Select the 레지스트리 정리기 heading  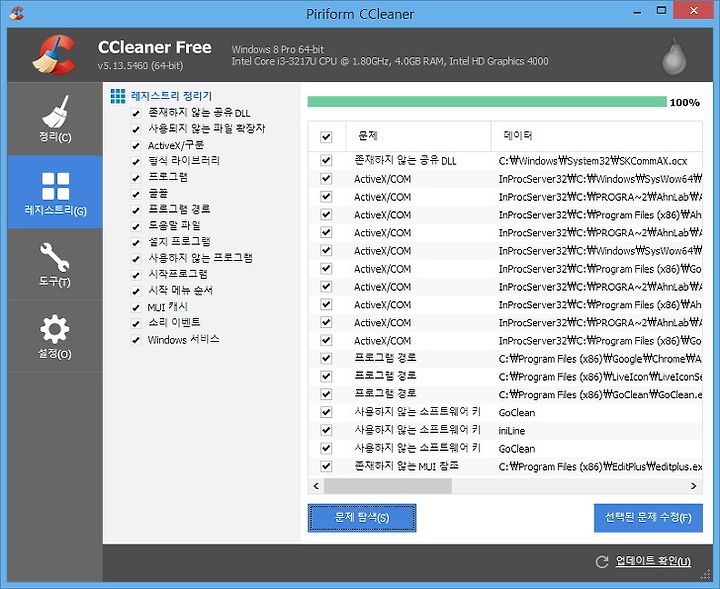pos(171,96)
